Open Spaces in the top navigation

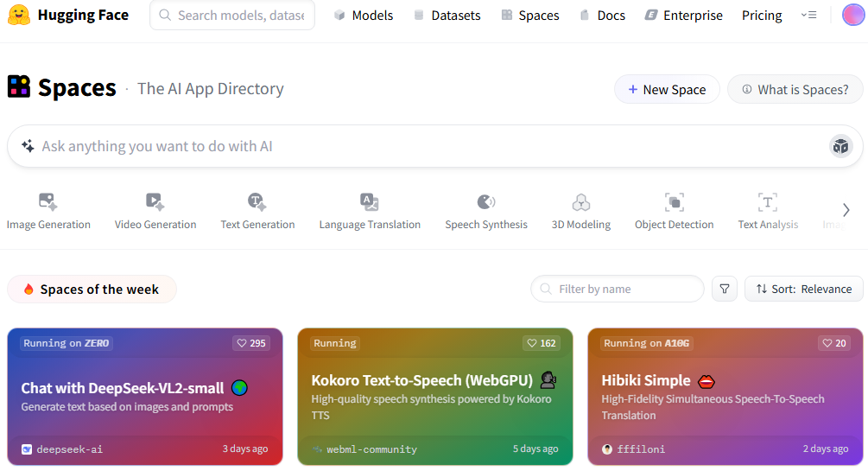click(530, 16)
